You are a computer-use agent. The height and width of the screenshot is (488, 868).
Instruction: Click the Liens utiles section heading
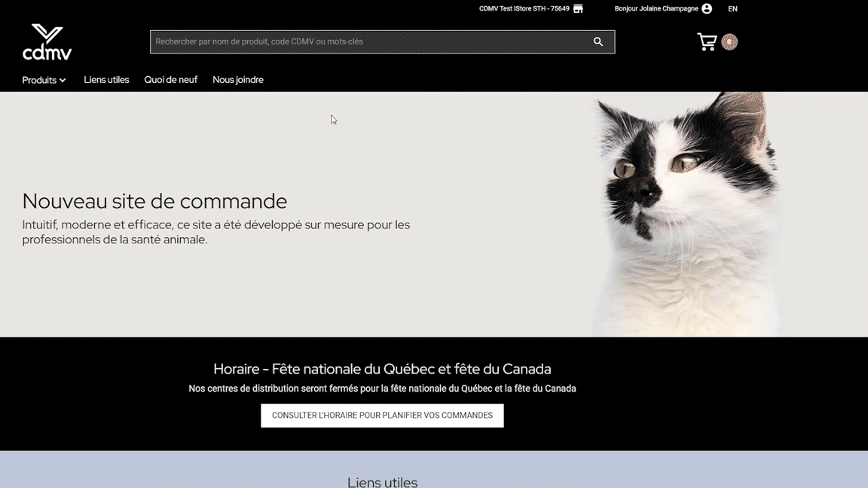382,482
